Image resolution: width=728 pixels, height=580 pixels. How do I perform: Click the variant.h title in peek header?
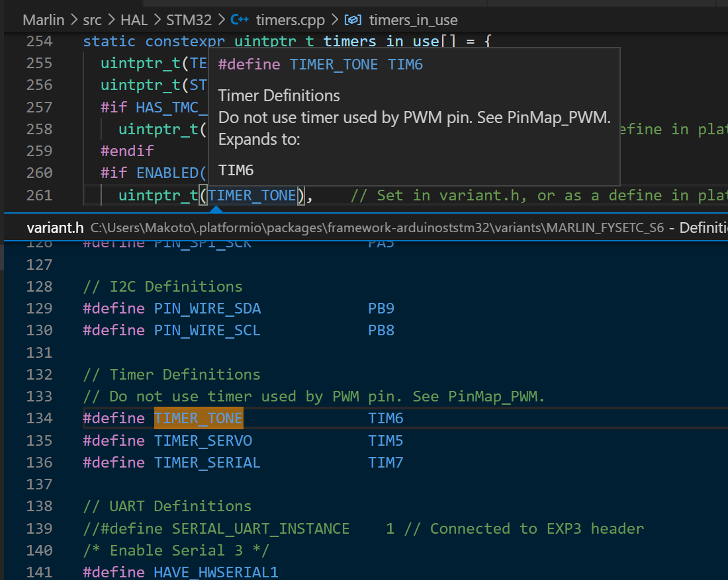tap(55, 227)
